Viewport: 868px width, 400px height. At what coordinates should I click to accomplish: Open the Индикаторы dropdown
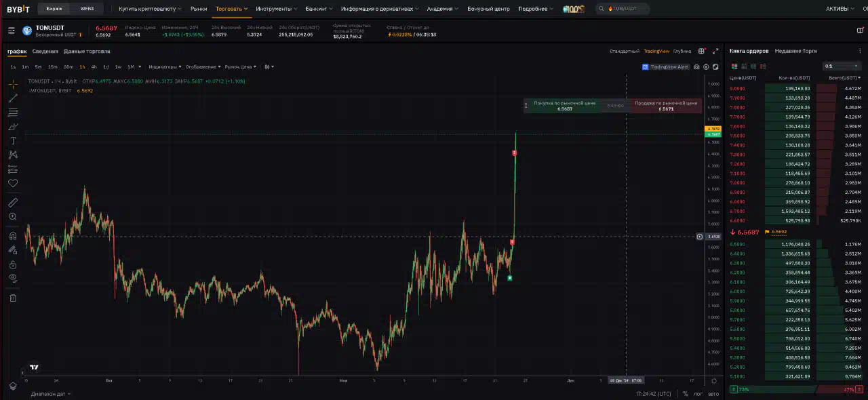[165, 66]
